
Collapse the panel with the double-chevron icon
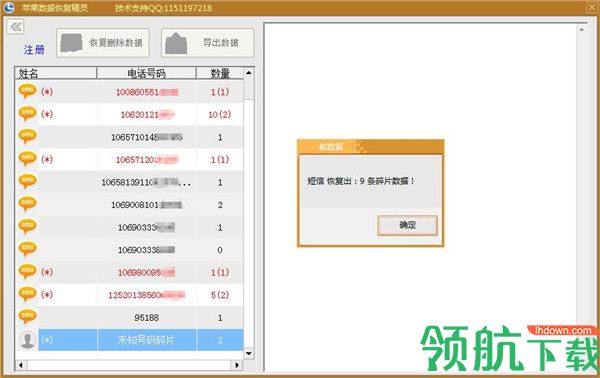click(x=15, y=27)
